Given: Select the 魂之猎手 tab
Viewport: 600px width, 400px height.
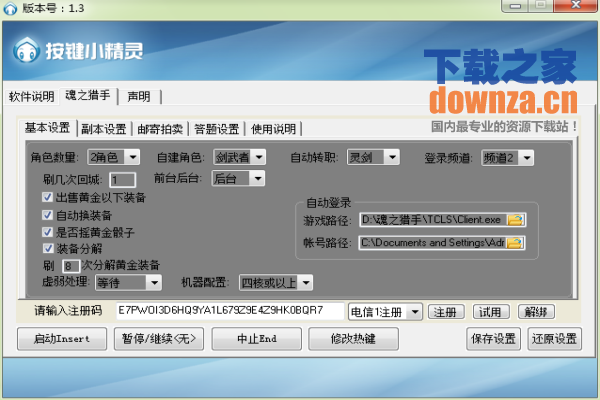Looking at the screenshot, I should point(88,95).
